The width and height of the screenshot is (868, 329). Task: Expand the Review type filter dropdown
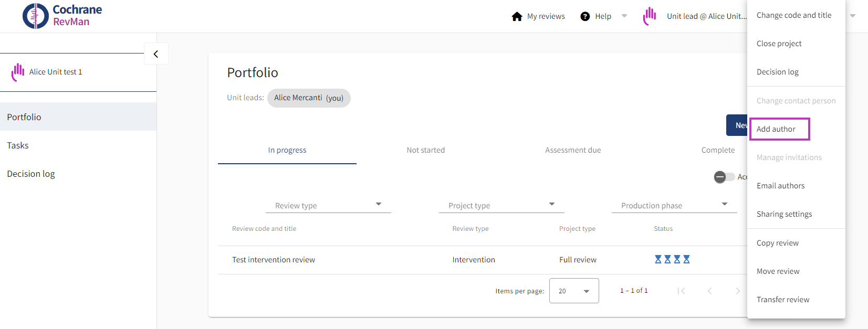tap(328, 205)
